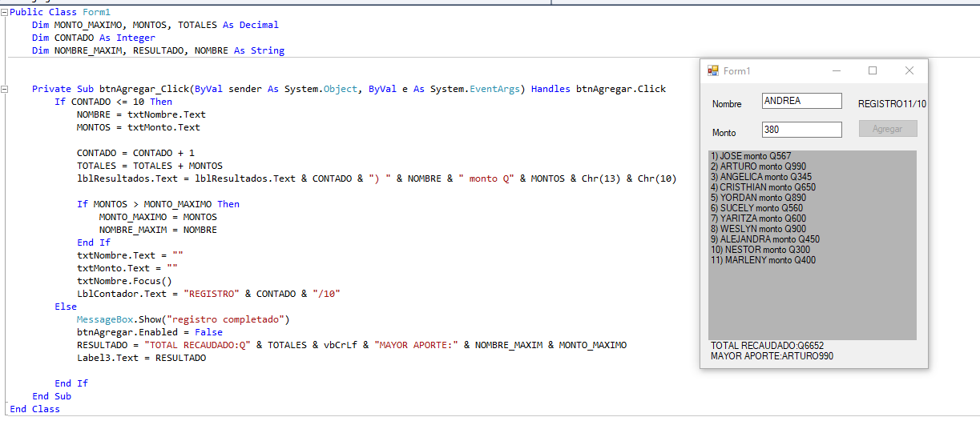Minimize the Form1 window
Image resolution: width=980 pixels, height=425 pixels.
(x=837, y=70)
